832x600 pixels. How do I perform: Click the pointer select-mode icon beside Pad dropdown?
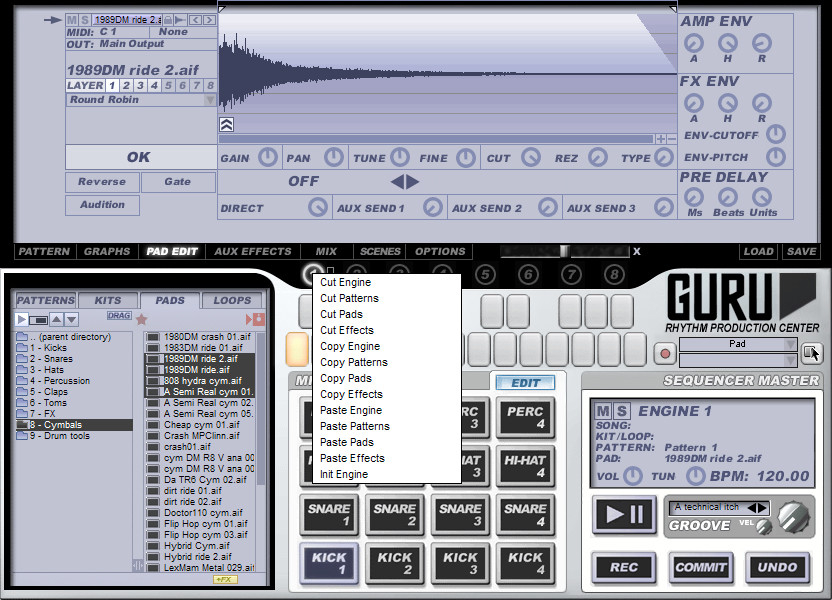pos(812,353)
